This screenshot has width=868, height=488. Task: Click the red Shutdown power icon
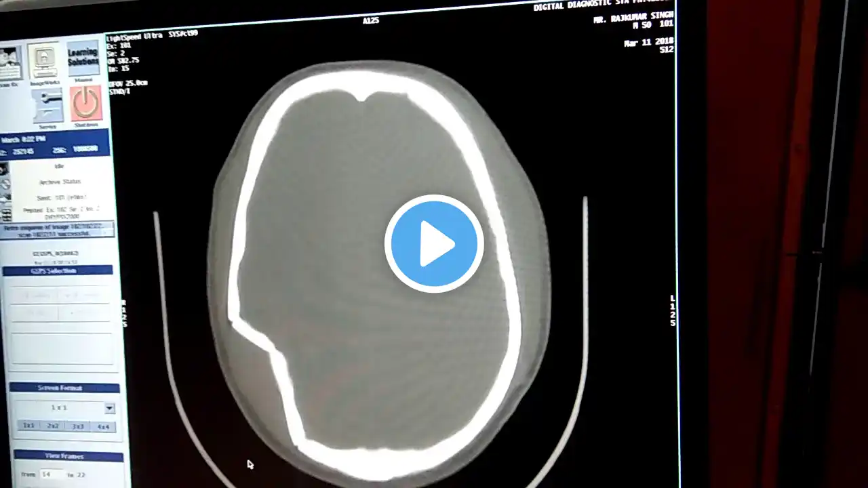(86, 104)
